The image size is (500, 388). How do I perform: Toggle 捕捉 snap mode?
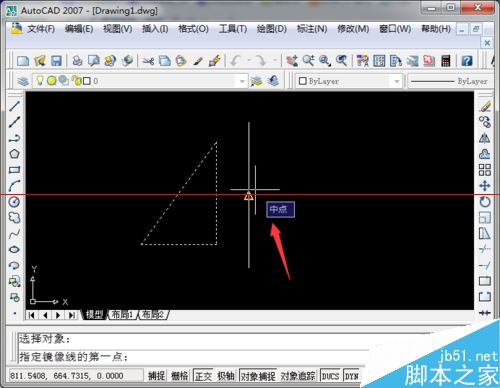click(x=156, y=376)
